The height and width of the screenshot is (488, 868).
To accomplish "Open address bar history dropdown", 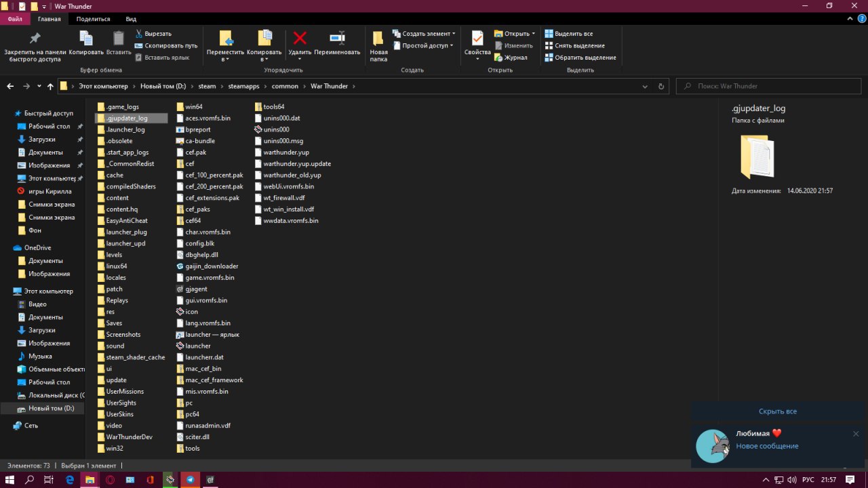I will tap(645, 86).
